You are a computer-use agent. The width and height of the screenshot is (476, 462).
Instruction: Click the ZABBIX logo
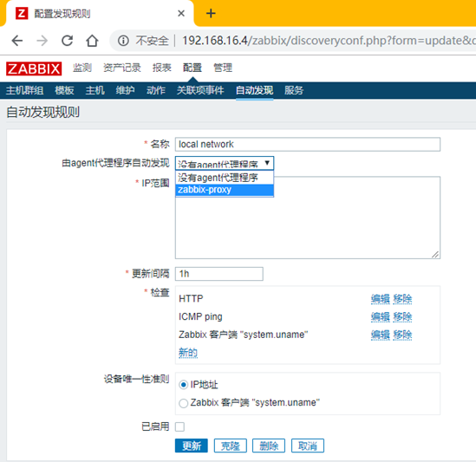34,68
